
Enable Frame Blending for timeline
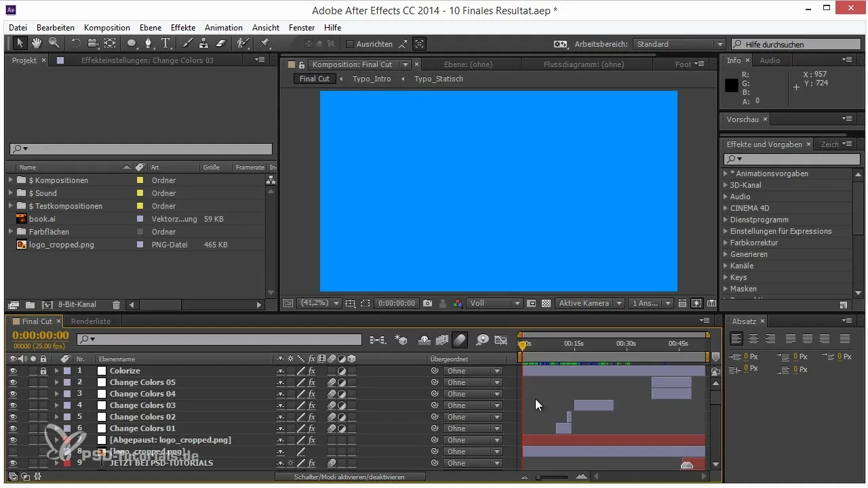coord(443,340)
